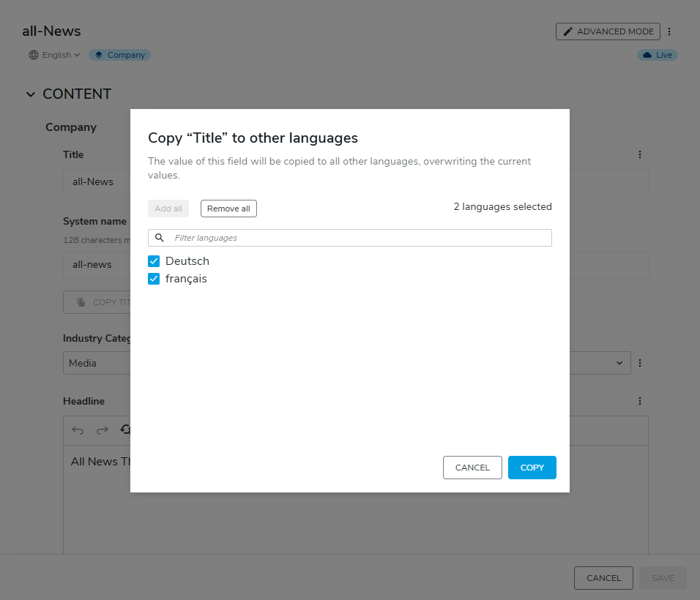Click the redo arrow in Headline editor

point(103,430)
